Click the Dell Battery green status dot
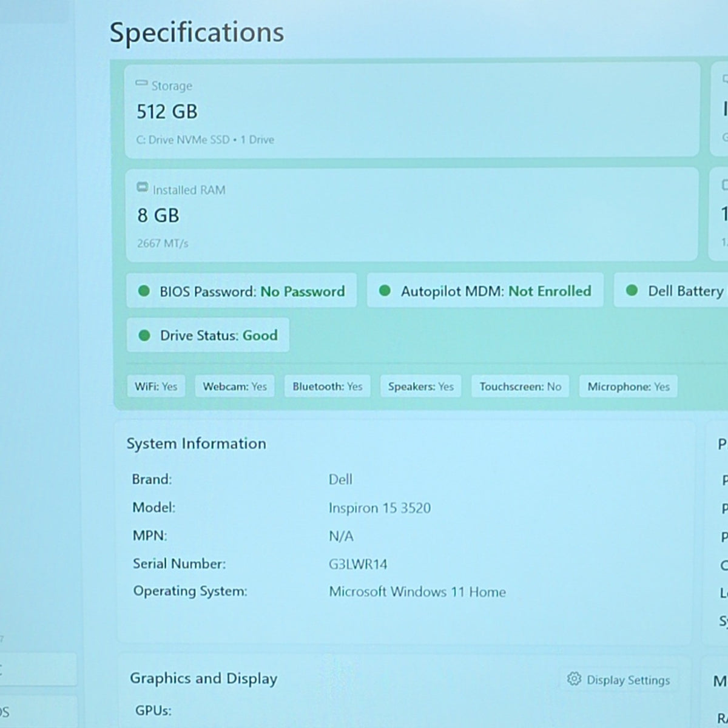Screen dimensions: 728x728 pos(632,291)
